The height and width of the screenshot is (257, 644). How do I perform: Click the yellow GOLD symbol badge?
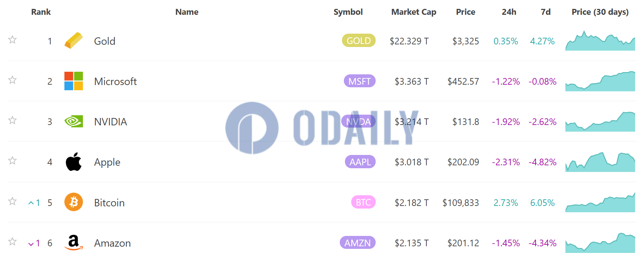358,41
